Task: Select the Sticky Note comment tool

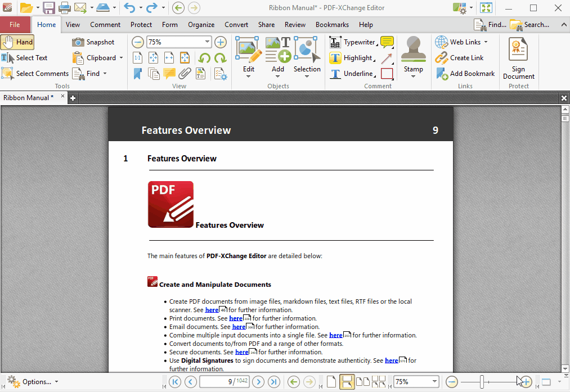Action: (387, 42)
